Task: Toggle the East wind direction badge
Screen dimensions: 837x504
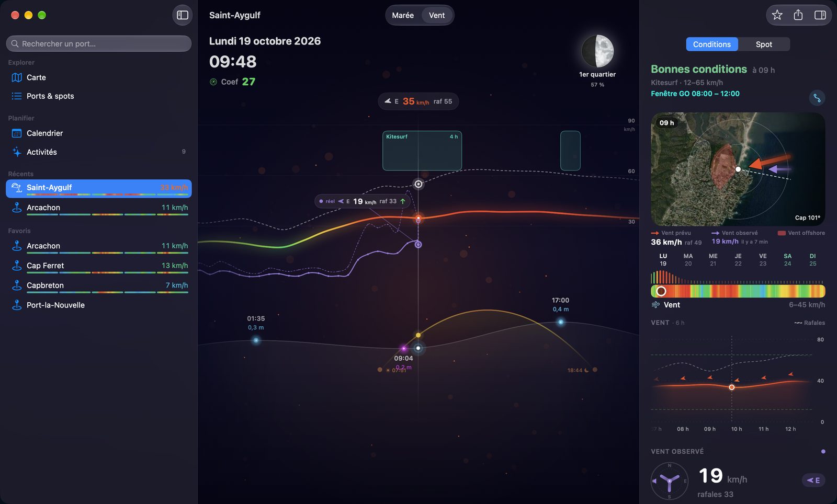Action: 813,480
